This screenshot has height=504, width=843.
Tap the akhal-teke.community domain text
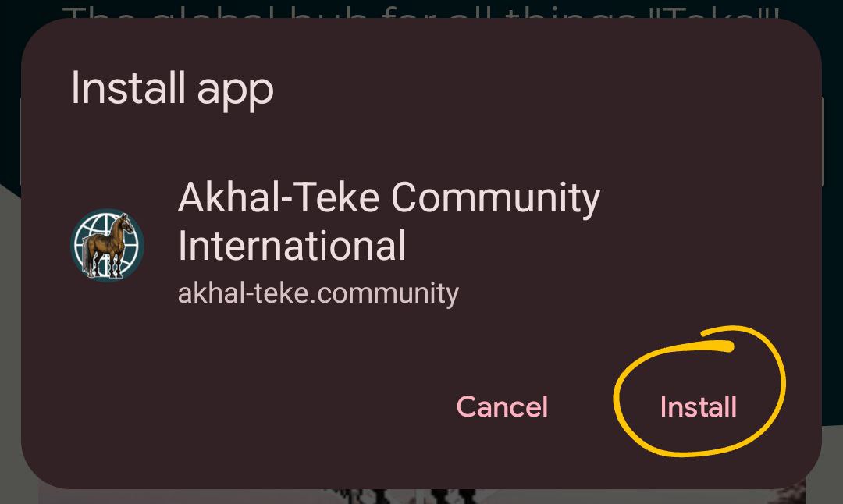318,294
